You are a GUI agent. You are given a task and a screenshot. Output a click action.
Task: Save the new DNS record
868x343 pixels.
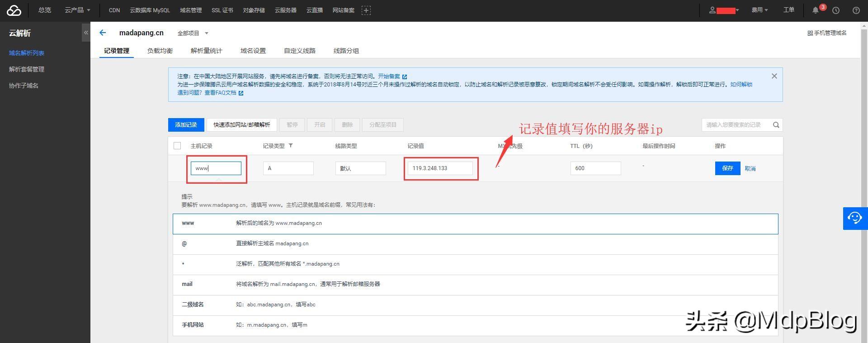(x=728, y=168)
